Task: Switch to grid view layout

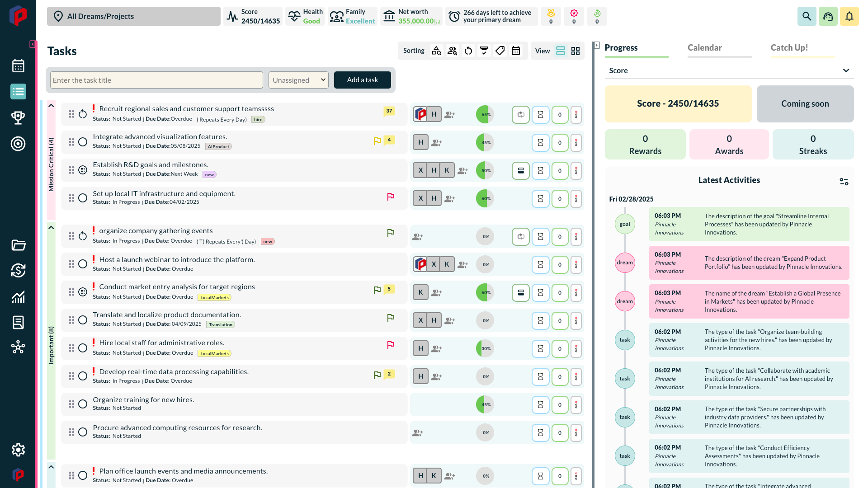Action: tap(575, 51)
